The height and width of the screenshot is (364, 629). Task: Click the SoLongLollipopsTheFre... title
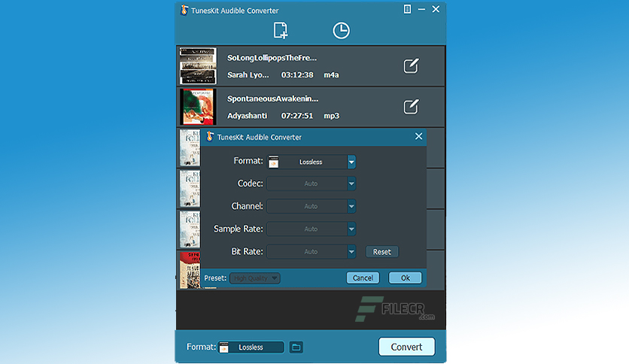click(x=272, y=58)
